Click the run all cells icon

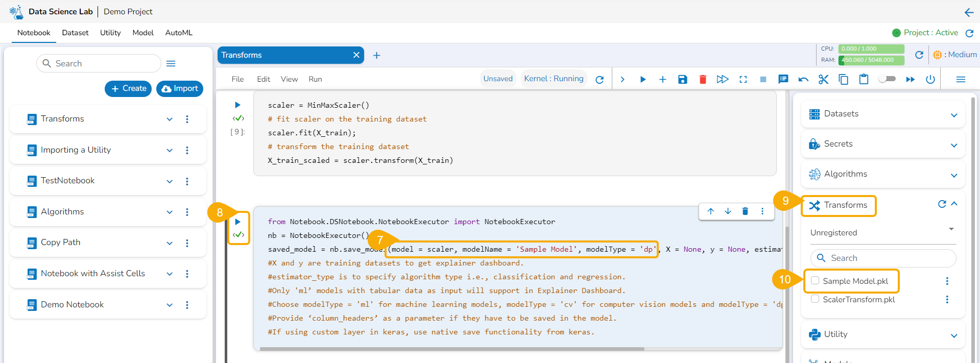point(722,79)
